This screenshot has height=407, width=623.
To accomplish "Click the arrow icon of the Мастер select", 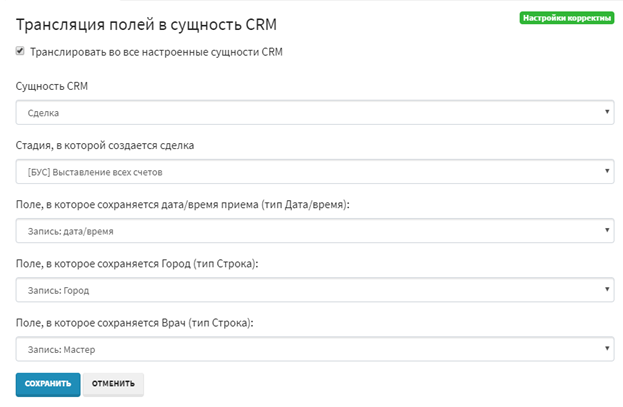I will pos(607,349).
